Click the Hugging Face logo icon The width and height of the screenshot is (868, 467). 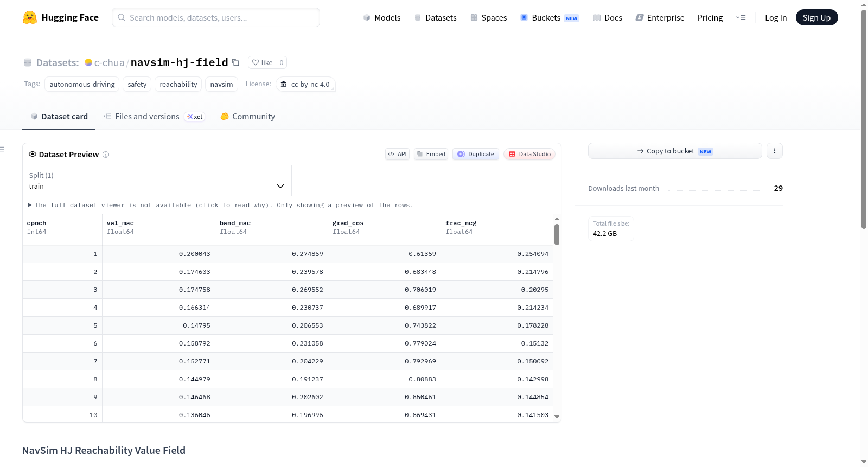[x=30, y=17]
